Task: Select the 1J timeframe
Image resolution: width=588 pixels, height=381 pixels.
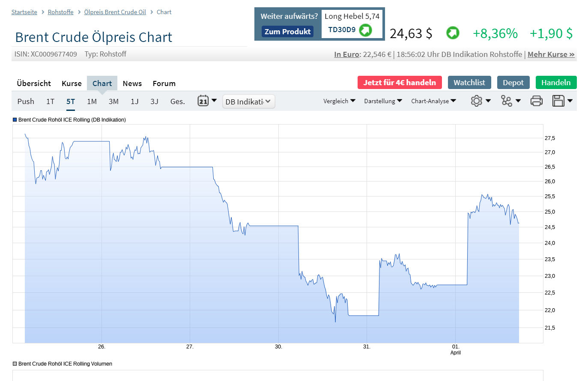Action: (134, 101)
